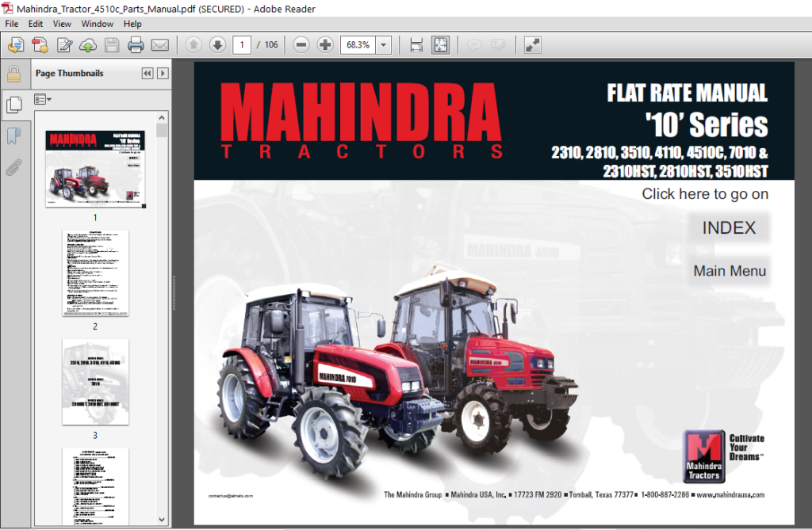This screenshot has height=530, width=812.
Task: Toggle the Page Thumbnails panel icon
Action: pyautogui.click(x=14, y=105)
